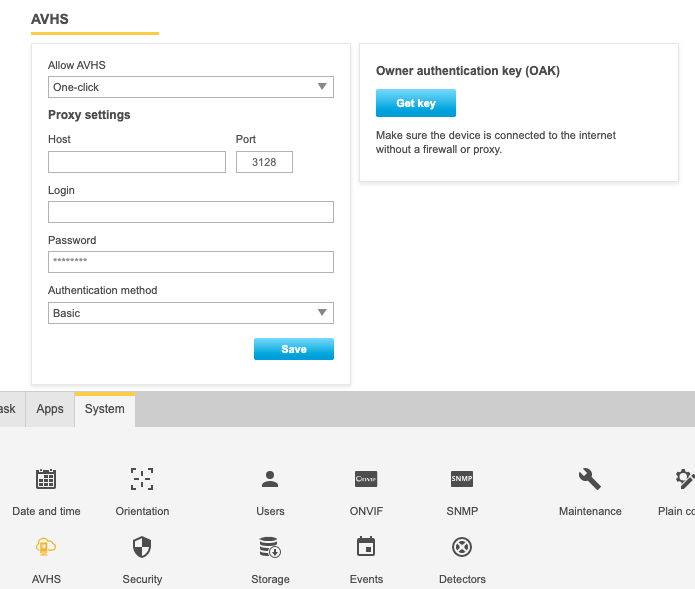This screenshot has height=589, width=695.
Task: Click the 'Proxy settings' heading
Action: 89,115
